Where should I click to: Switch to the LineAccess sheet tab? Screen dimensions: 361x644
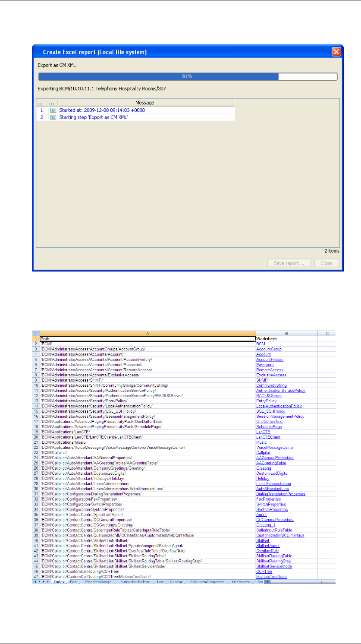(x=241, y=582)
